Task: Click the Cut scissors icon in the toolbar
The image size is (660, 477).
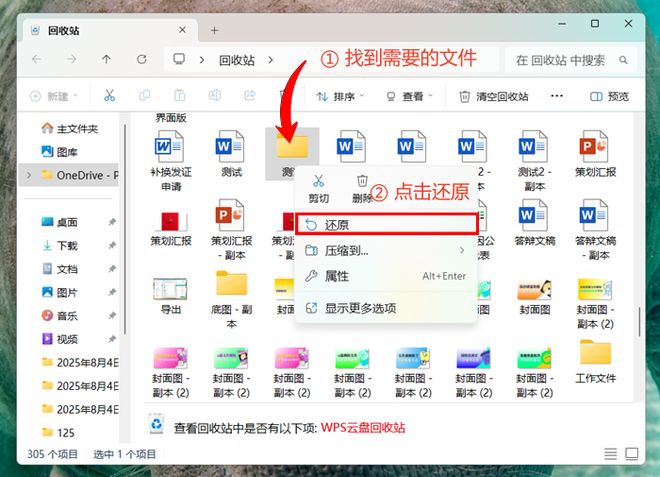Action: coord(109,96)
